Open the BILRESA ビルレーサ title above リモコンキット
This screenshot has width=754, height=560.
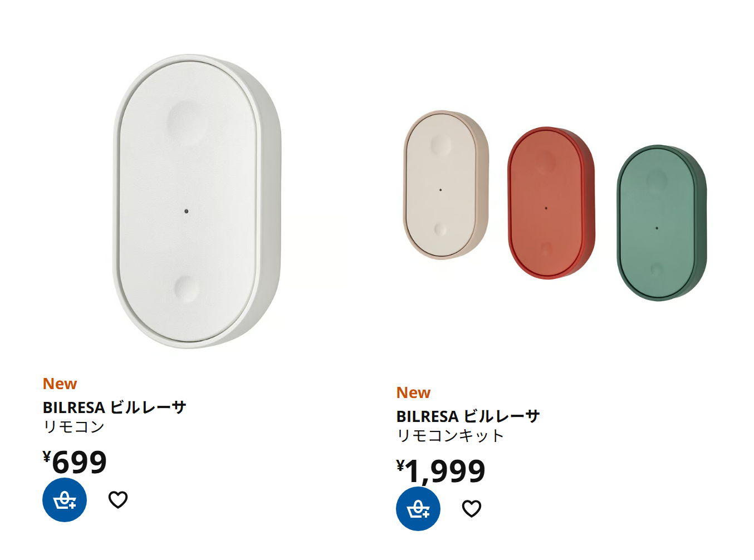[468, 416]
